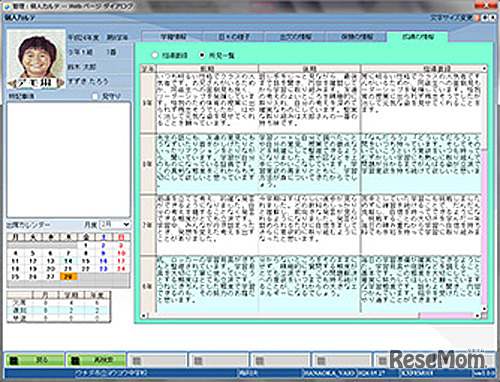Click the right arrow of the horizontal scrollbar
The image size is (500, 382).
click(x=478, y=316)
